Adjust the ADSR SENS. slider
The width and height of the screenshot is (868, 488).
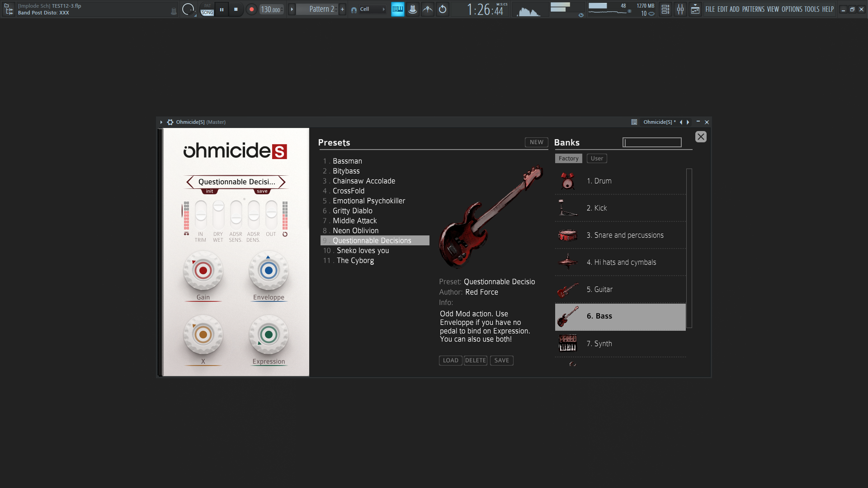point(236,214)
